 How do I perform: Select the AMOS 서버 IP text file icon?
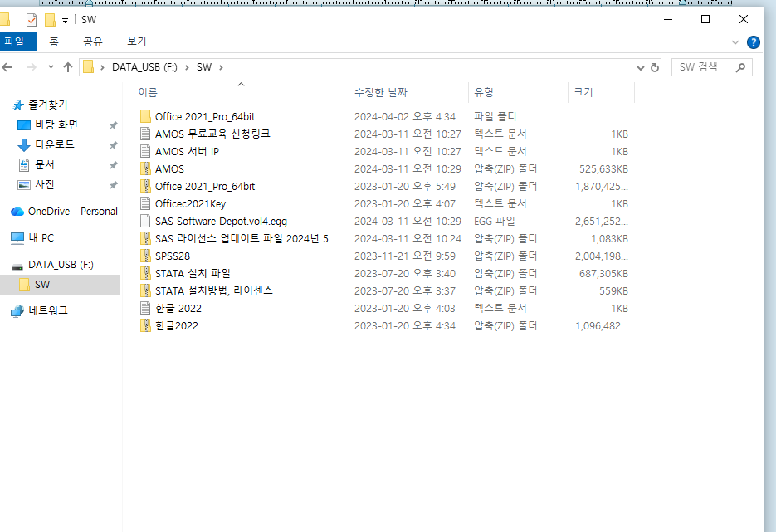(145, 151)
